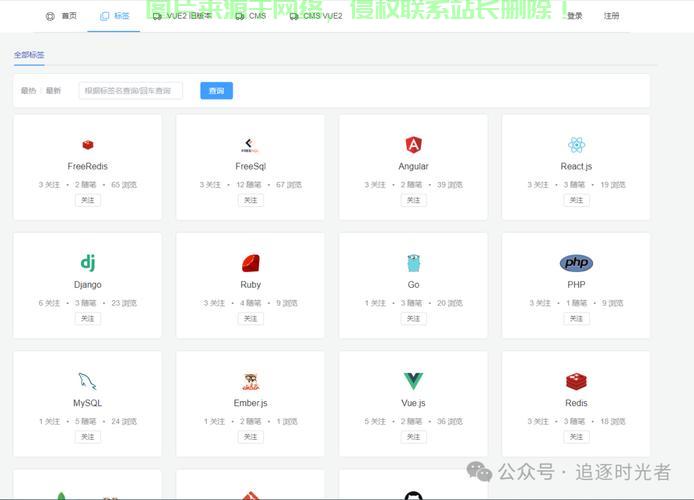The image size is (694, 500).
Task: Follow Vue.js with its 关注 button
Action: [413, 437]
